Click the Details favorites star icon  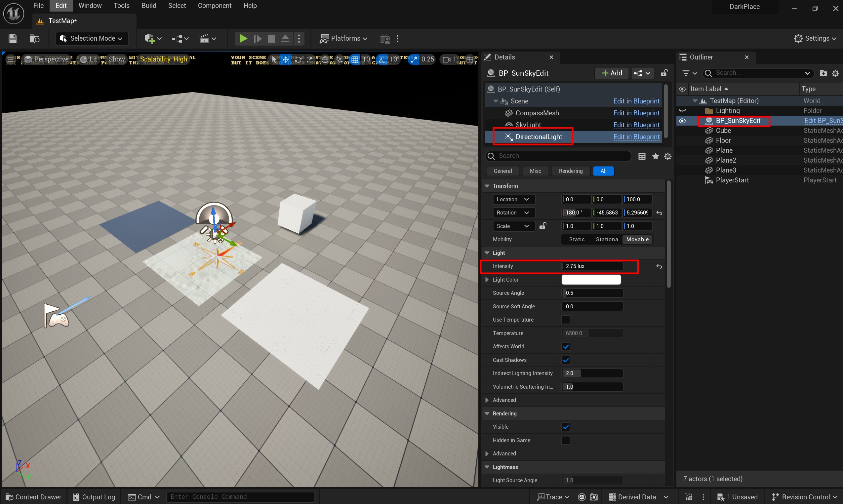pyautogui.click(x=655, y=156)
